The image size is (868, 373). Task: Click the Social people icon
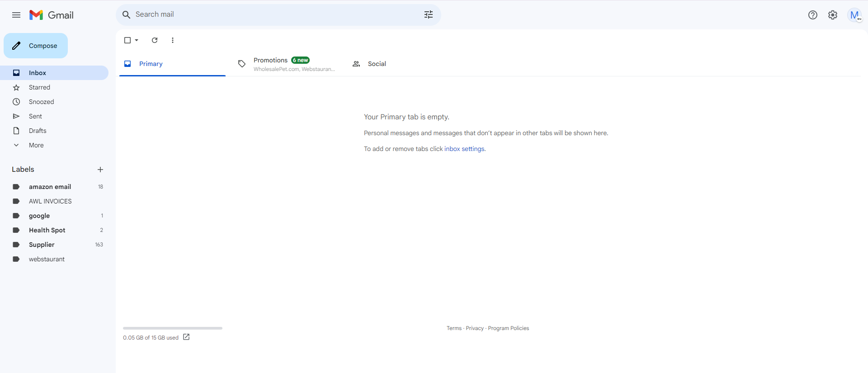pos(356,64)
